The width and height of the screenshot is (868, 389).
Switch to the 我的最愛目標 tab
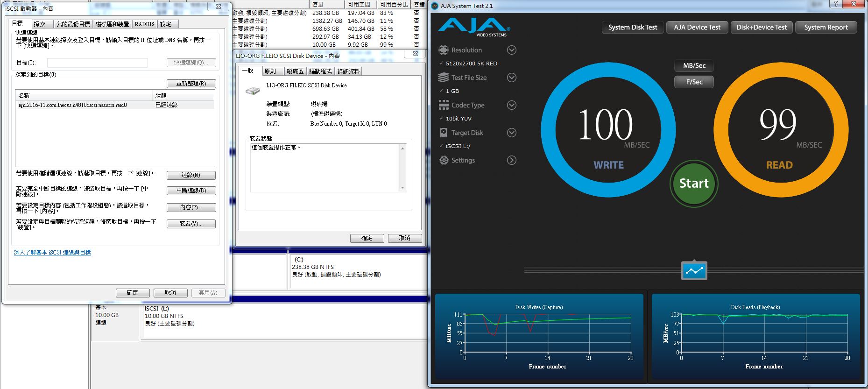[x=73, y=24]
